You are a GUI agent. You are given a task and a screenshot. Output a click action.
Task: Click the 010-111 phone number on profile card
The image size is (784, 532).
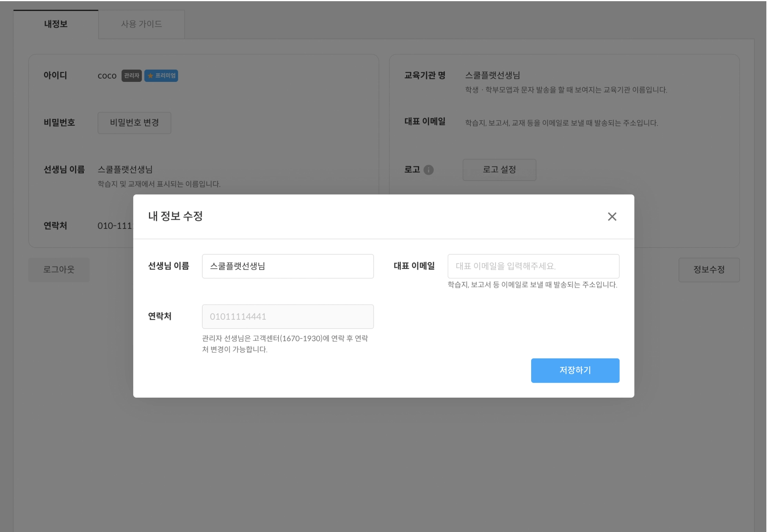click(115, 226)
